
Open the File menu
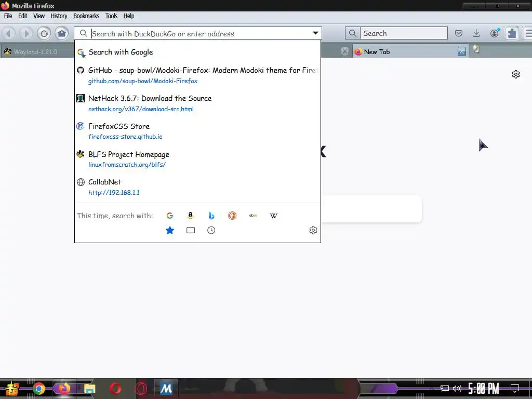point(8,16)
